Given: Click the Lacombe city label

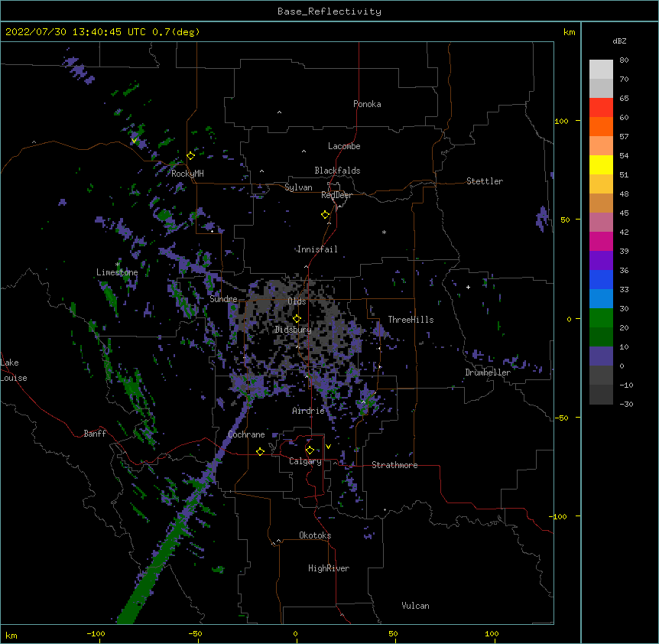Looking at the screenshot, I should click(x=344, y=146).
